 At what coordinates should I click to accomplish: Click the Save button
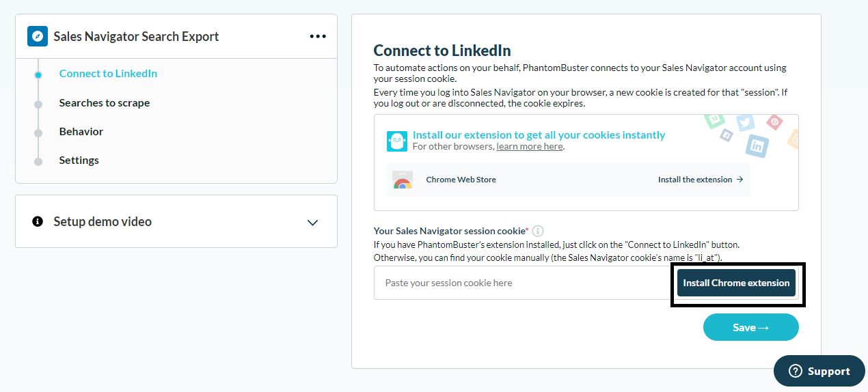750,327
